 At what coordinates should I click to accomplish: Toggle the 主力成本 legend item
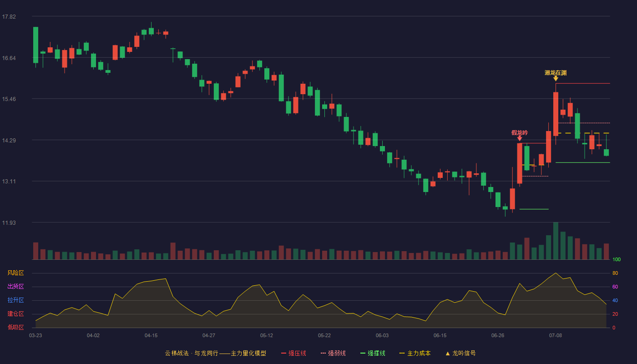click(x=415, y=353)
